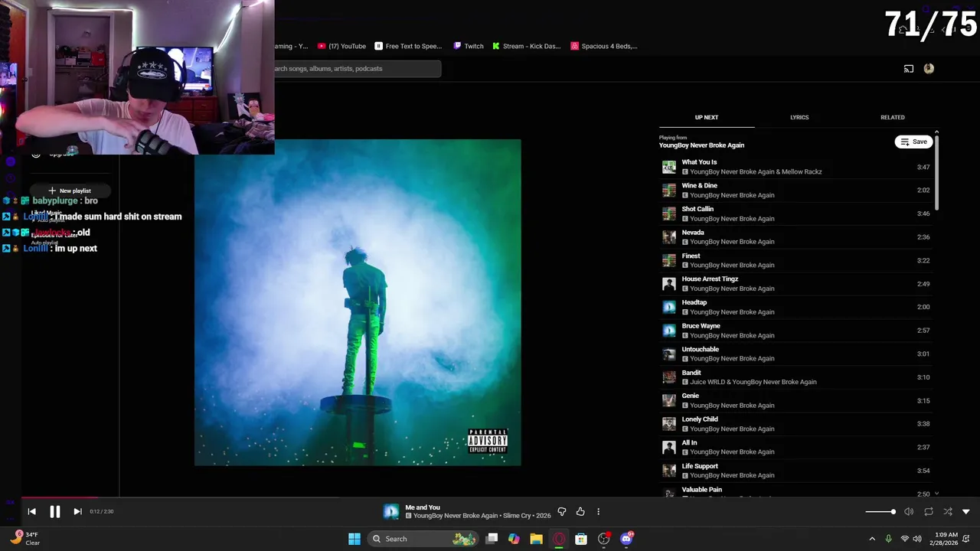Open the Free Text to Spee... bookmark

point(408,46)
